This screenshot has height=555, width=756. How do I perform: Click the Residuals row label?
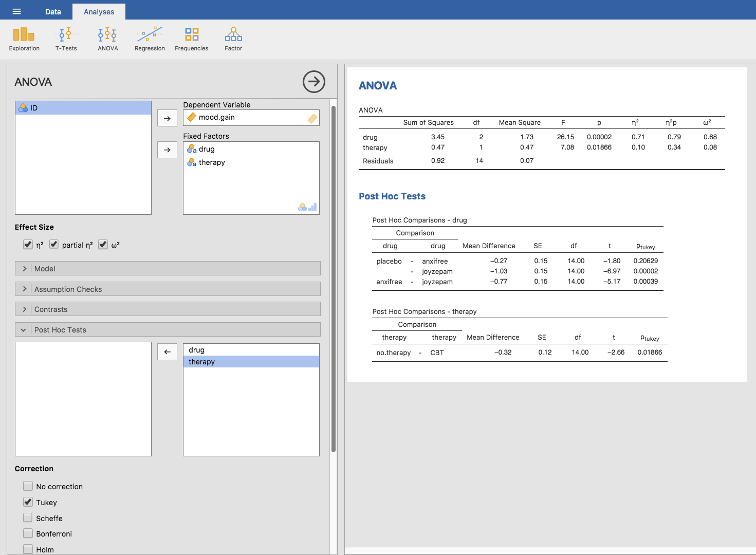(x=378, y=161)
